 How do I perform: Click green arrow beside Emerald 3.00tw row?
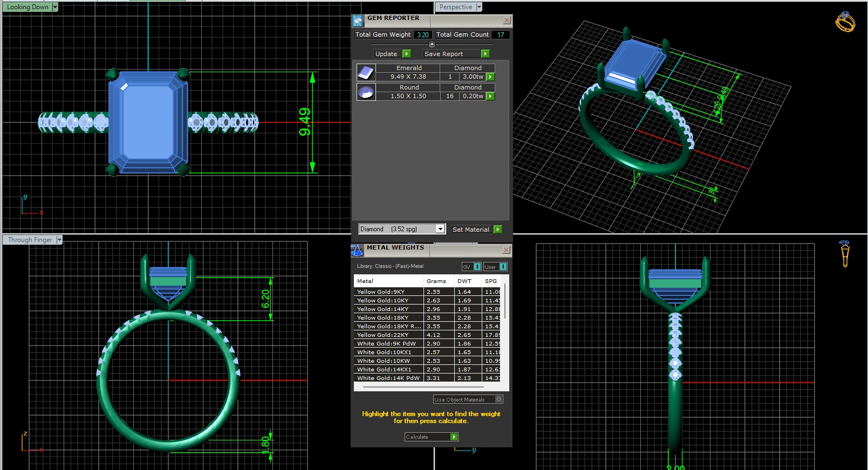[490, 77]
